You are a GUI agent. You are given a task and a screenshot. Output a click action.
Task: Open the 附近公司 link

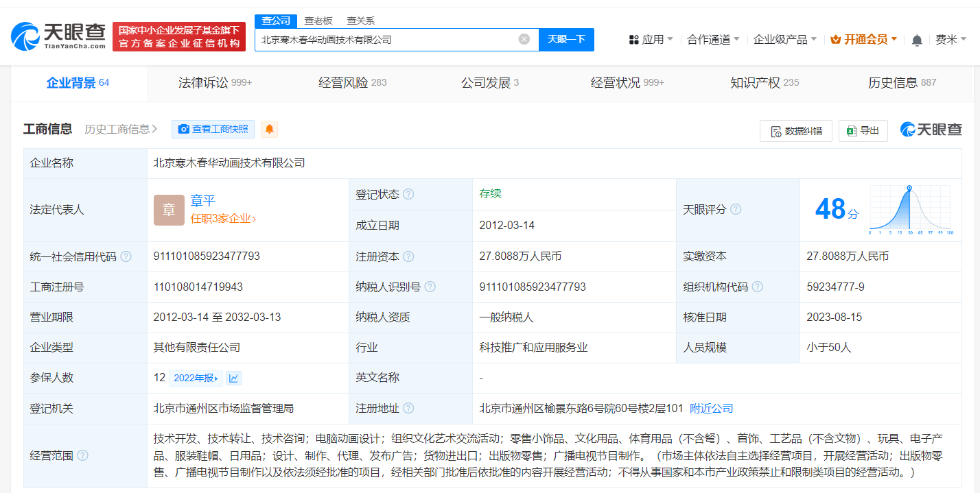click(x=712, y=407)
